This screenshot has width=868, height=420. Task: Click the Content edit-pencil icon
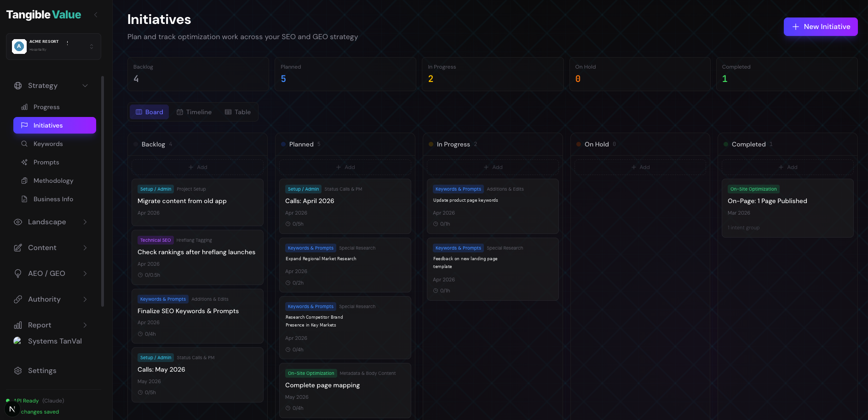point(18,248)
